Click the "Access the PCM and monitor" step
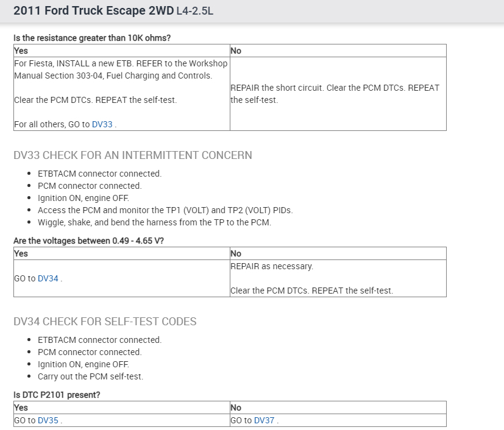The width and height of the screenshot is (504, 430). tap(165, 210)
